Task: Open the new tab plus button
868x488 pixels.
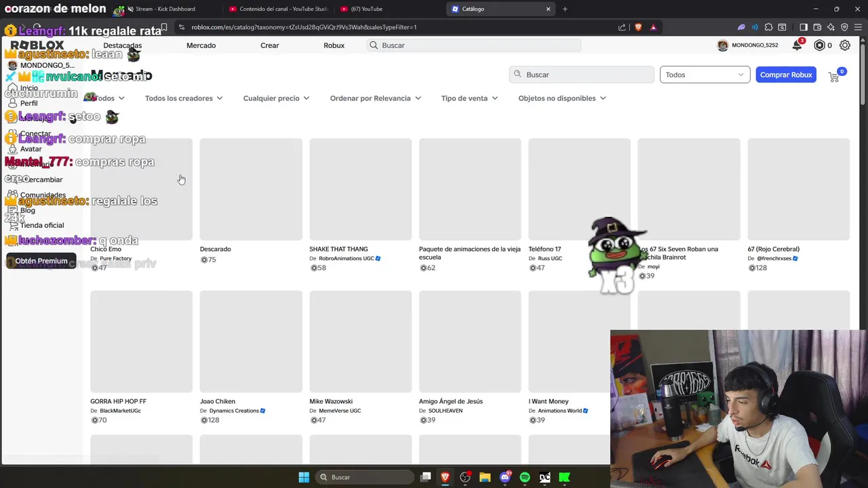Action: [565, 9]
